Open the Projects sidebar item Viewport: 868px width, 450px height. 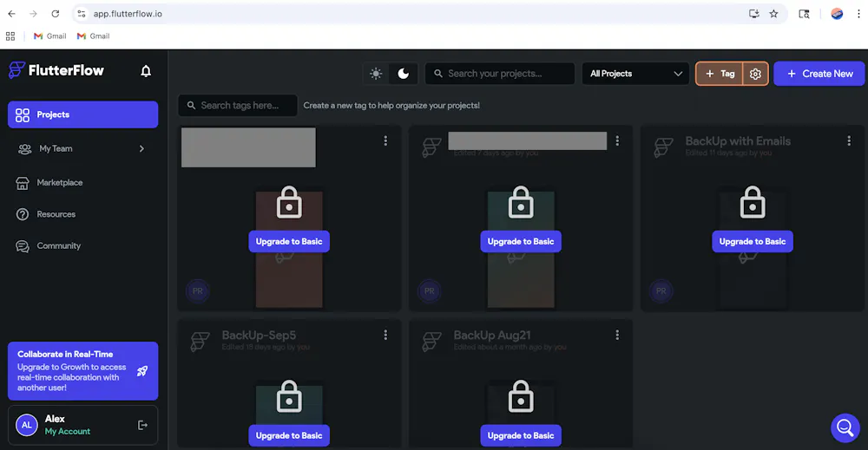pos(83,114)
